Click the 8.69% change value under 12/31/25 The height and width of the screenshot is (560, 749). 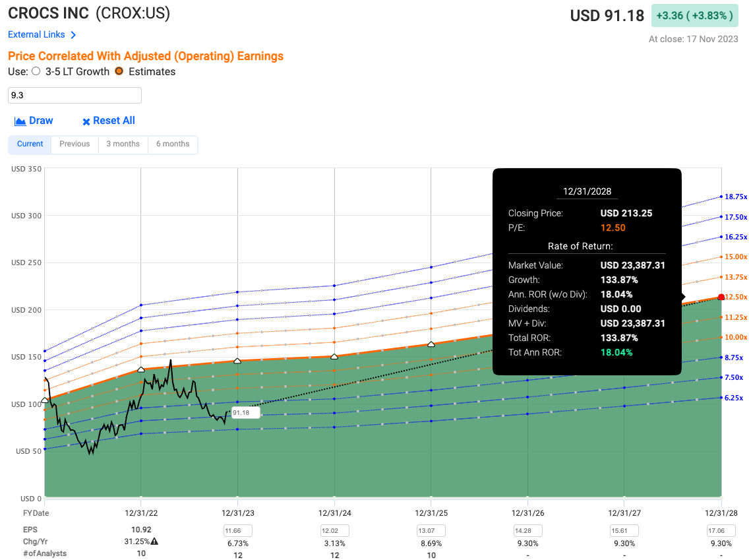pyautogui.click(x=431, y=544)
